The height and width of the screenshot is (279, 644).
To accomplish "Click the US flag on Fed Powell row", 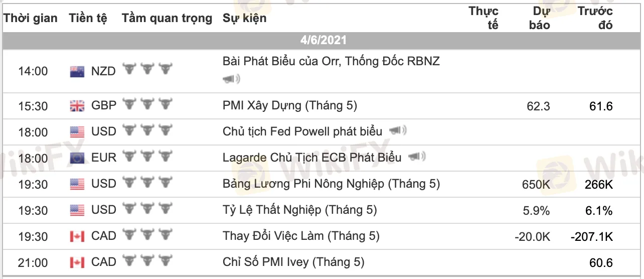I will click(77, 132).
